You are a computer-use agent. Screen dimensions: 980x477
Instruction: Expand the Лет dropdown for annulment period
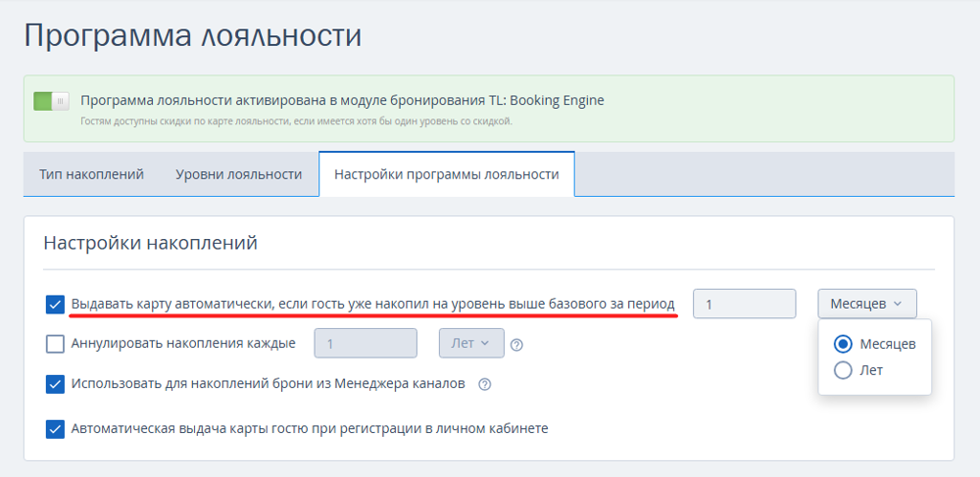(471, 344)
